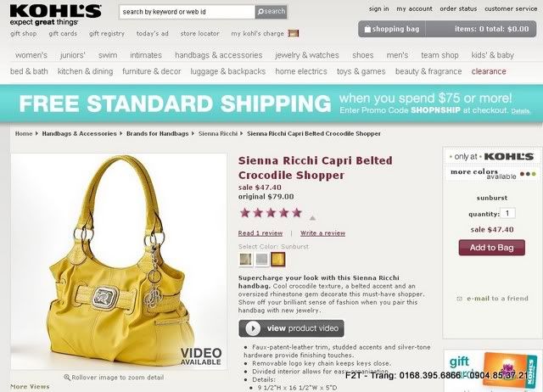Click the Kohl's charge card icon

294,33
